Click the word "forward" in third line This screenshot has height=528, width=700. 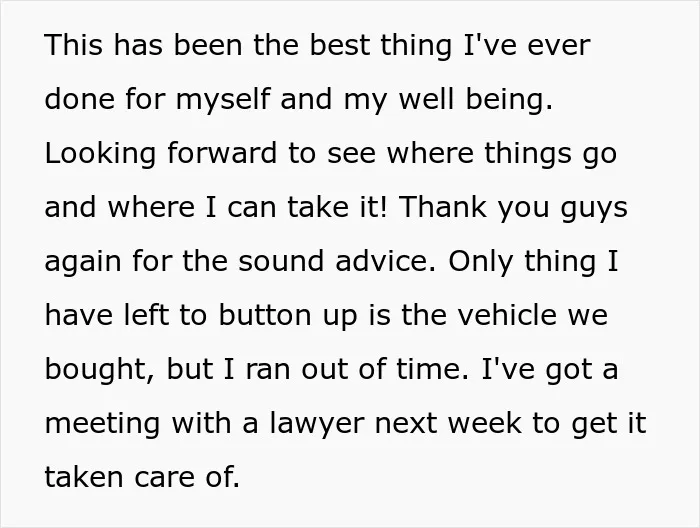coord(222,153)
